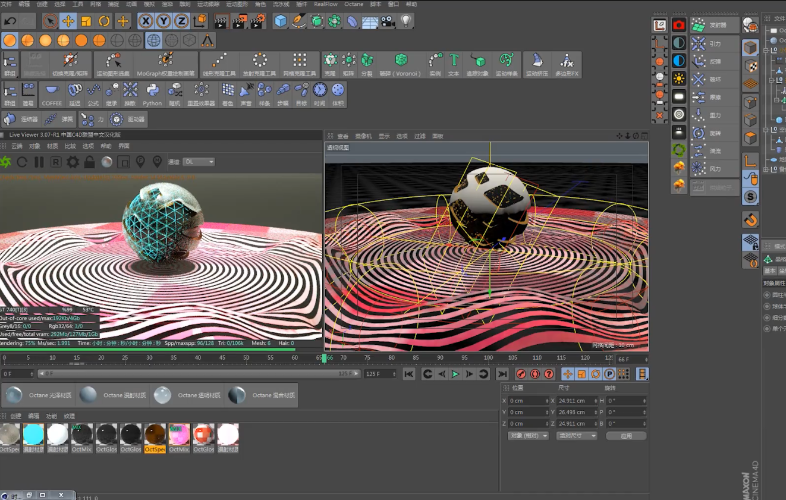Click the Python effector icon

click(152, 91)
